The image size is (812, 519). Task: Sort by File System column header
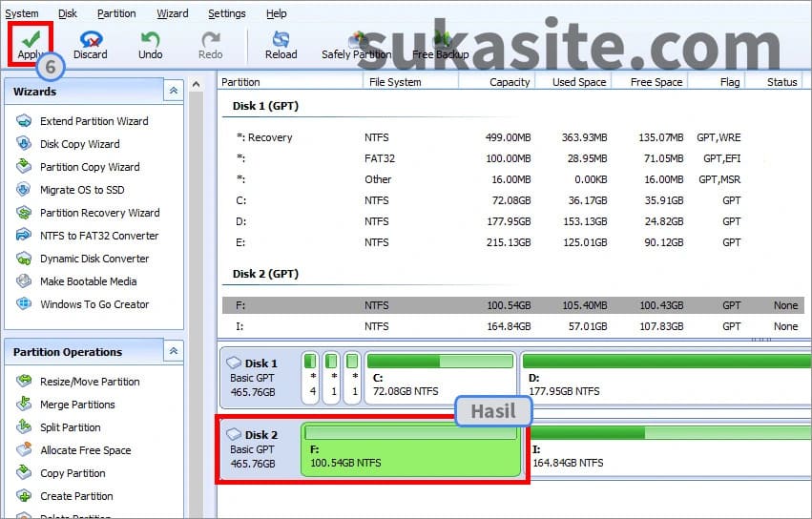click(x=410, y=82)
